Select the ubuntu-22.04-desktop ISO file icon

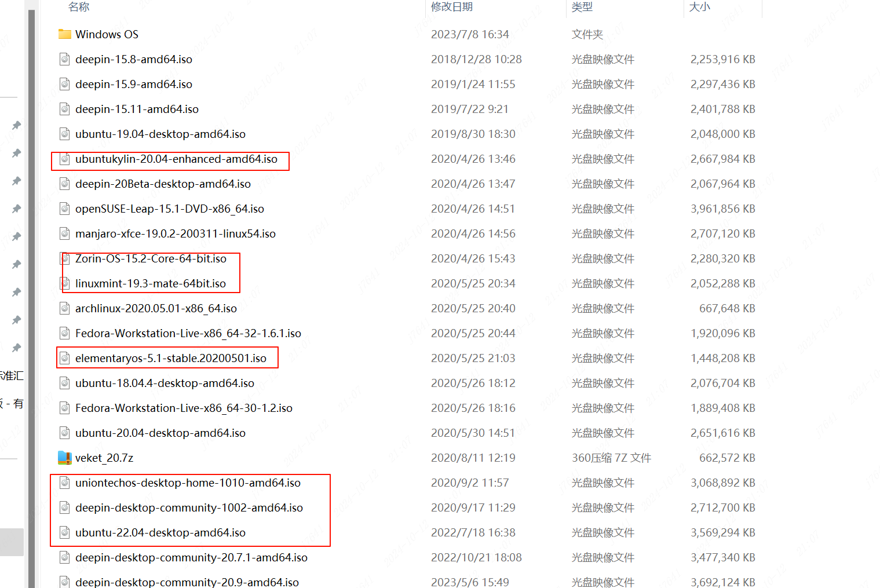coord(65,532)
